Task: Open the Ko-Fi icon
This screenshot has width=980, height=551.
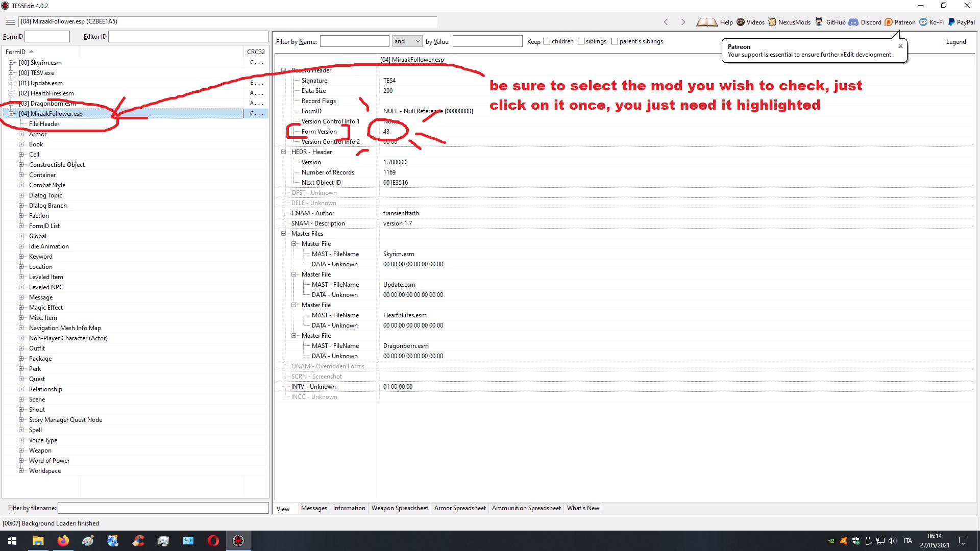Action: pyautogui.click(x=923, y=22)
